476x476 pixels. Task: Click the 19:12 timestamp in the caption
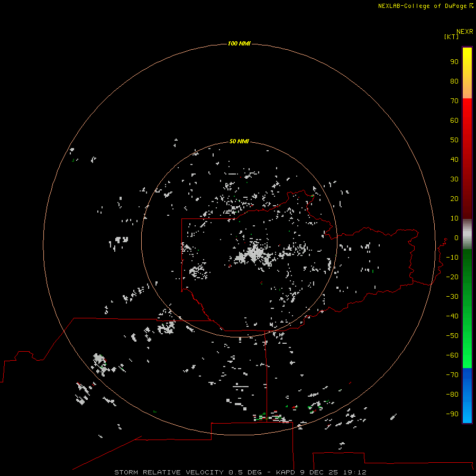pyautogui.click(x=354, y=472)
